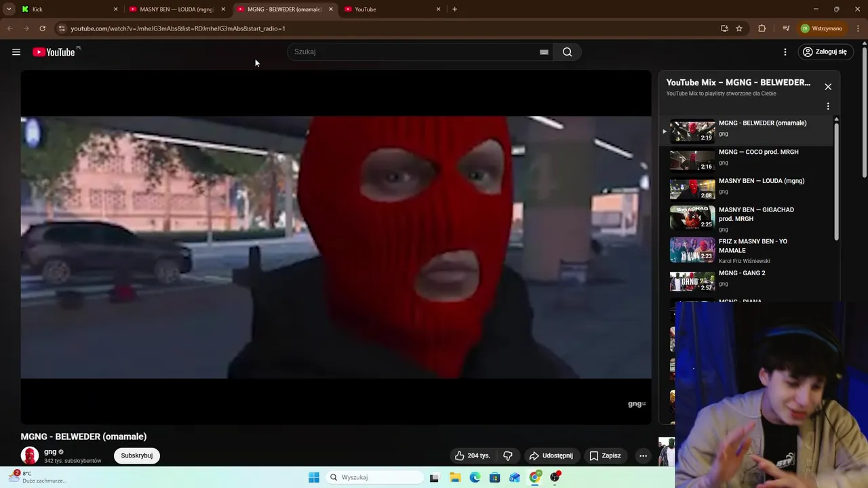Screen dimensions: 868x488
Task: Open Microsoft Store from taskbar
Action: [x=494, y=477]
